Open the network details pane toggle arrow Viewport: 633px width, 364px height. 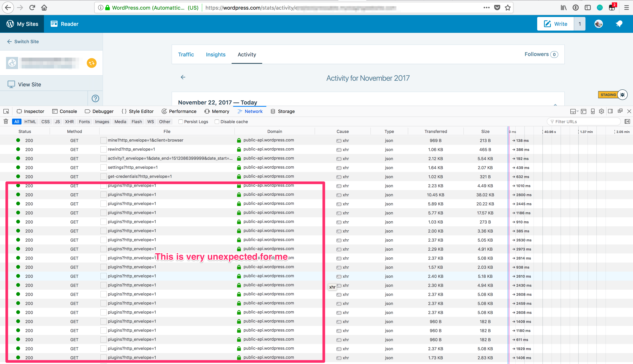pyautogui.click(x=627, y=121)
